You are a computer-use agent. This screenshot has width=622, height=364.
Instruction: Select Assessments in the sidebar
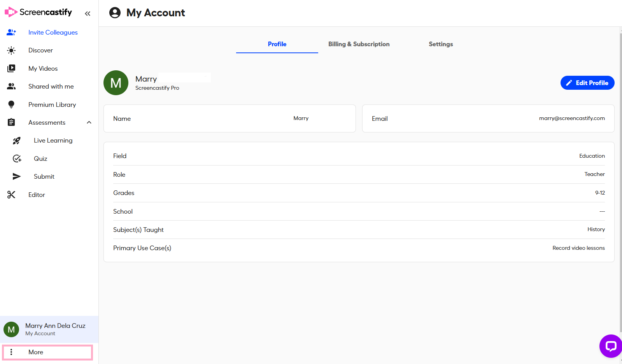[47, 122]
